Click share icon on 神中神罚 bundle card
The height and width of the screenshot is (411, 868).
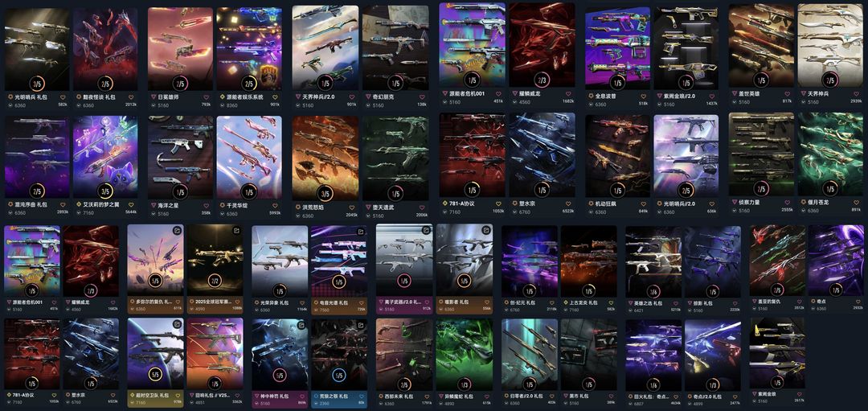[301, 324]
